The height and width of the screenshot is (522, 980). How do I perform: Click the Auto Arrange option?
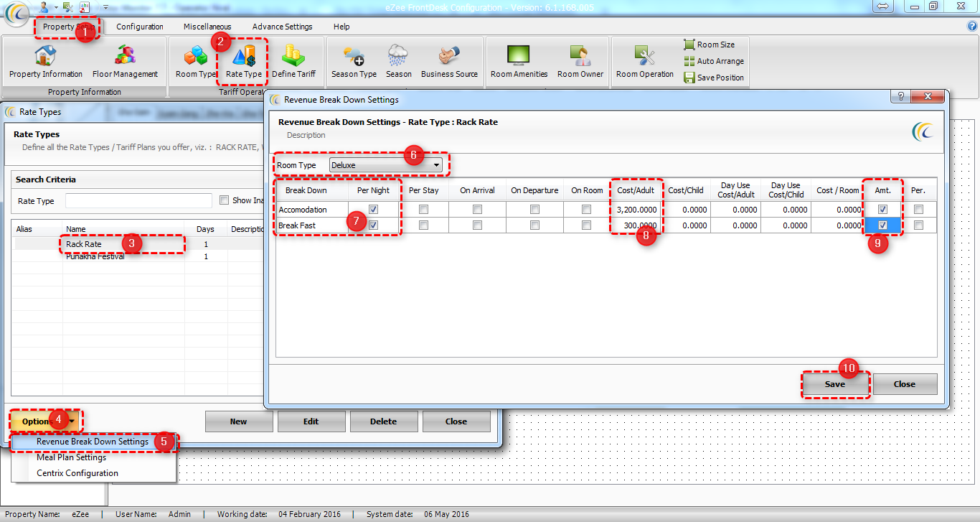point(715,61)
